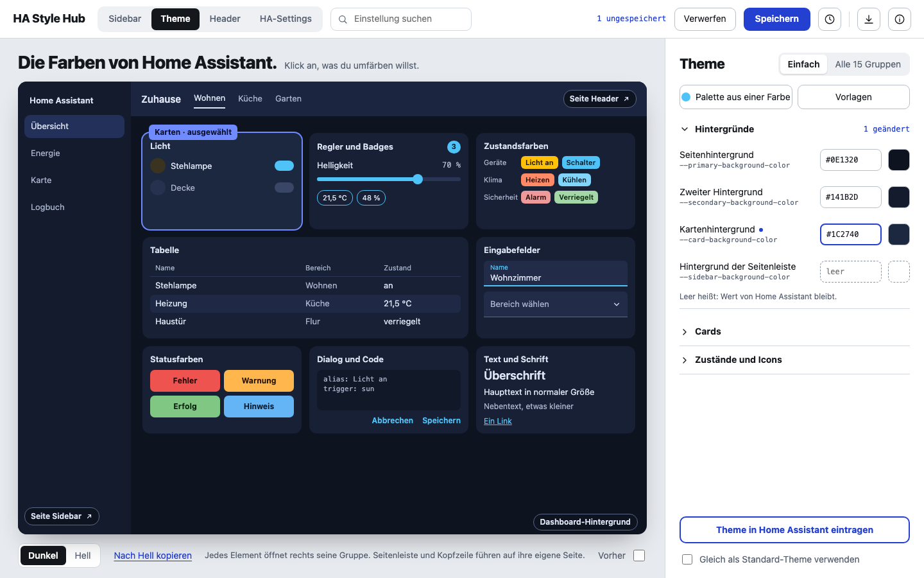Expand the Zustände und Icons section

(x=794, y=360)
